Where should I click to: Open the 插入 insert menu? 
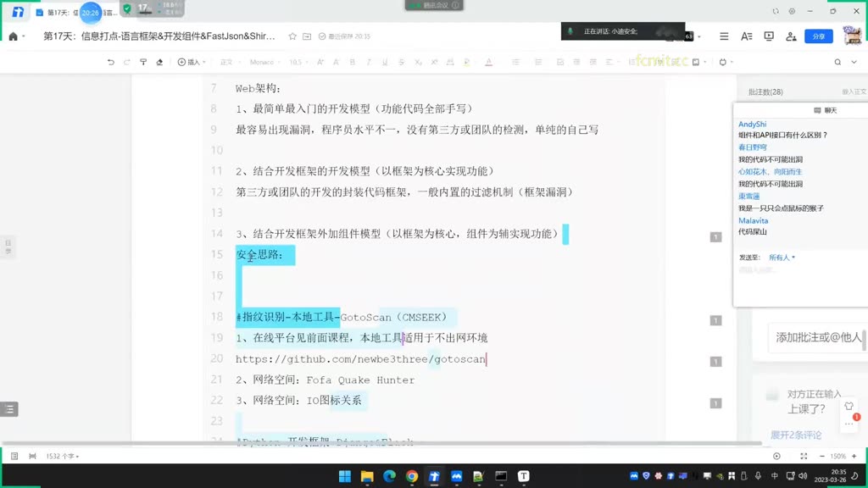pyautogui.click(x=192, y=62)
